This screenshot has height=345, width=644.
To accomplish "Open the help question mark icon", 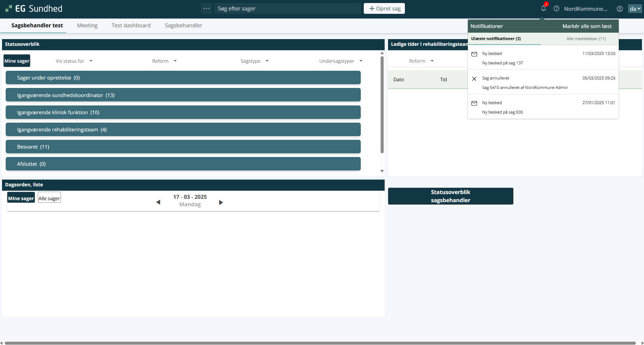I will point(556,9).
